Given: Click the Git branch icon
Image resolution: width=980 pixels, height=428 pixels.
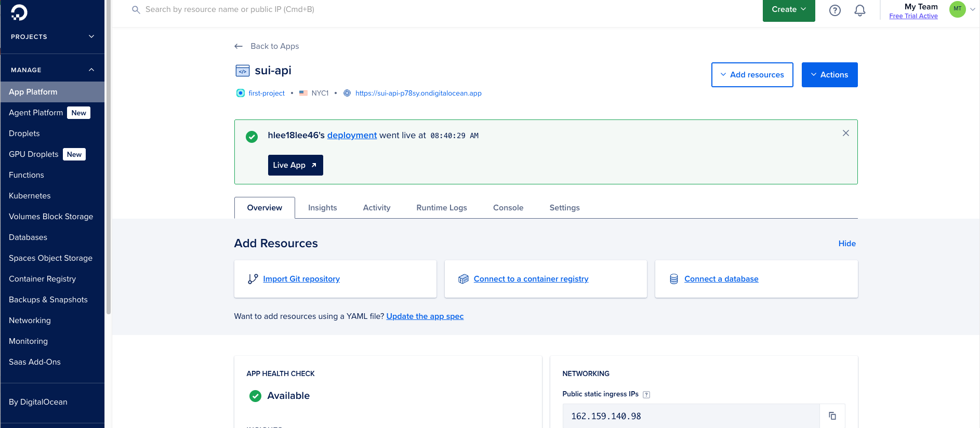Looking at the screenshot, I should tap(253, 279).
